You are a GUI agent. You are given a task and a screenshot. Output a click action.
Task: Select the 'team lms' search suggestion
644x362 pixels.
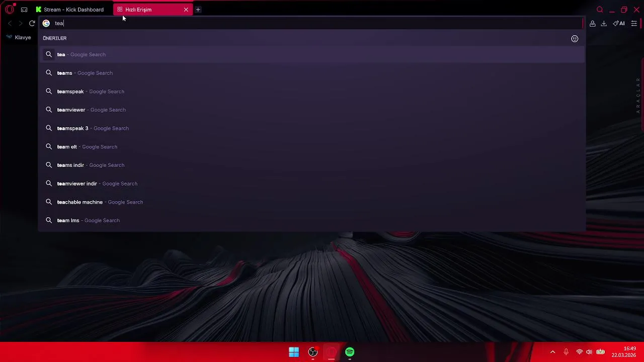point(312,220)
